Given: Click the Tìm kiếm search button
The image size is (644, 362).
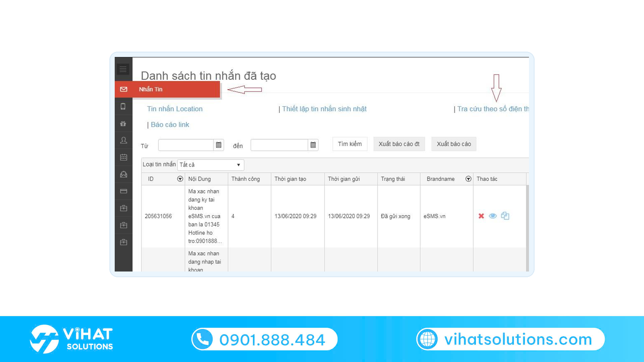Looking at the screenshot, I should [350, 144].
